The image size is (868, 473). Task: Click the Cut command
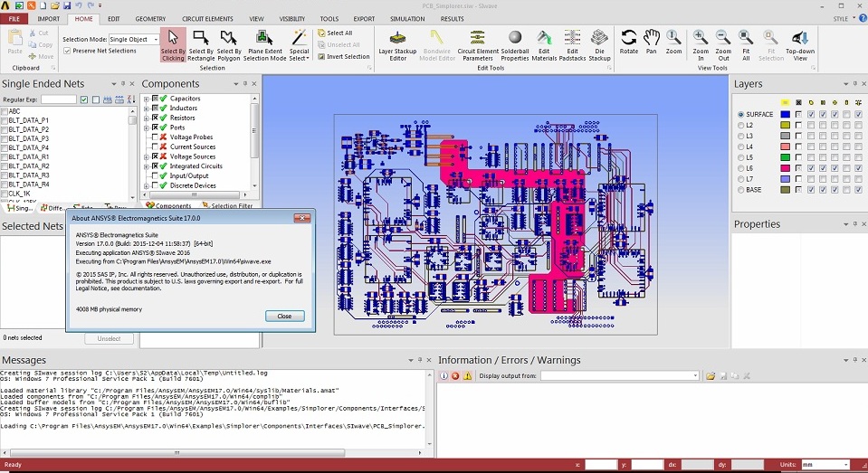[39, 33]
